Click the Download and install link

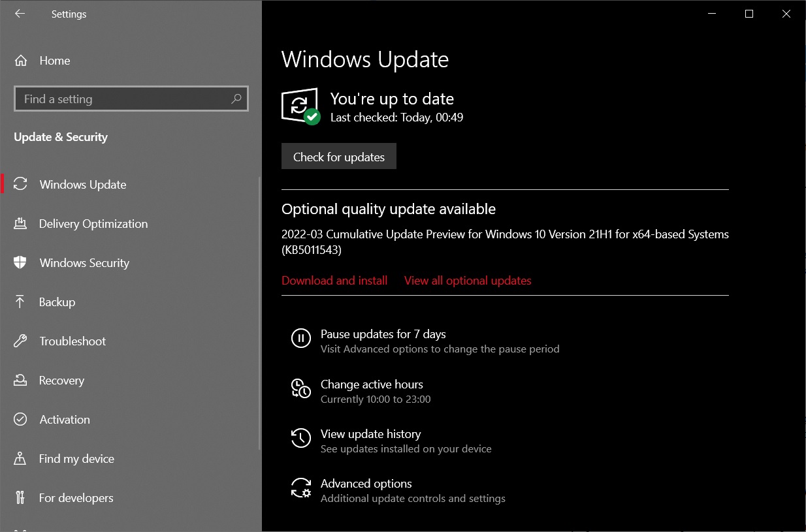334,280
